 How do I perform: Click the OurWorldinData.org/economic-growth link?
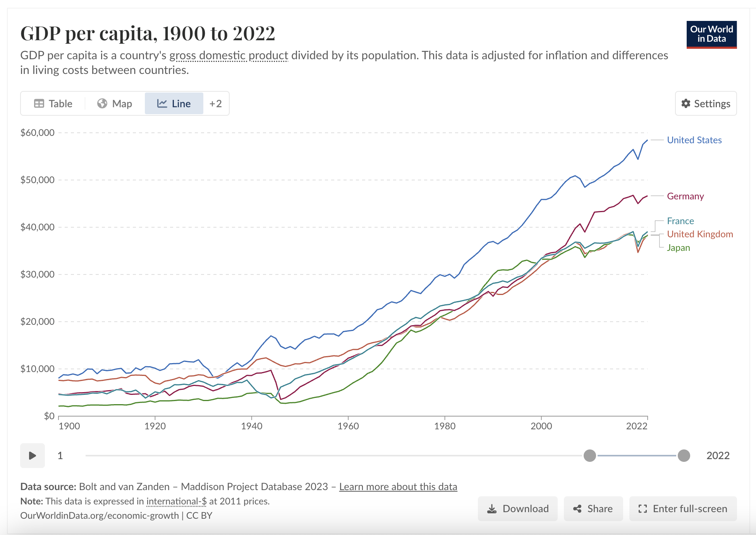pos(99,515)
